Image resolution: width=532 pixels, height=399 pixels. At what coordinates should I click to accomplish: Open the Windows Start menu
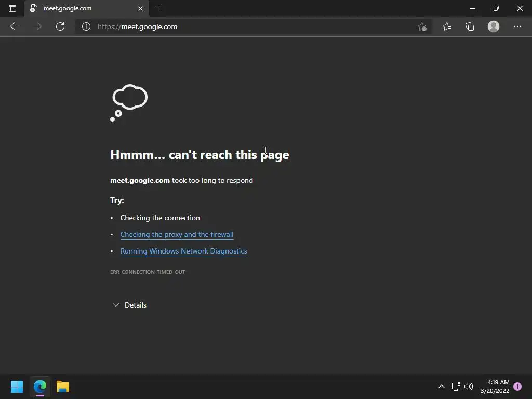click(17, 387)
